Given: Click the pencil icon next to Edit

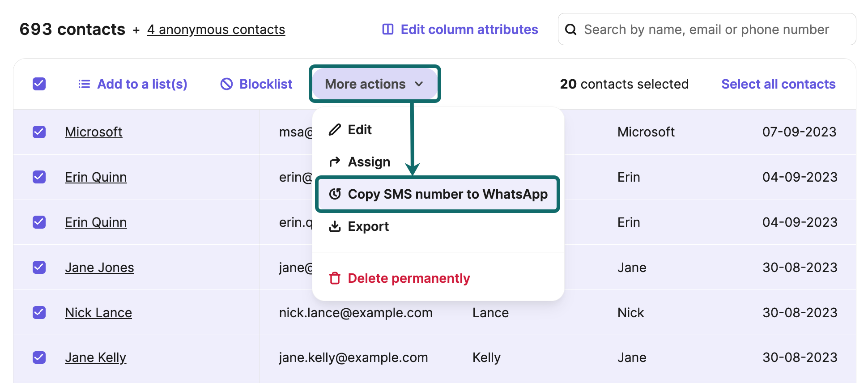Looking at the screenshot, I should coord(335,130).
